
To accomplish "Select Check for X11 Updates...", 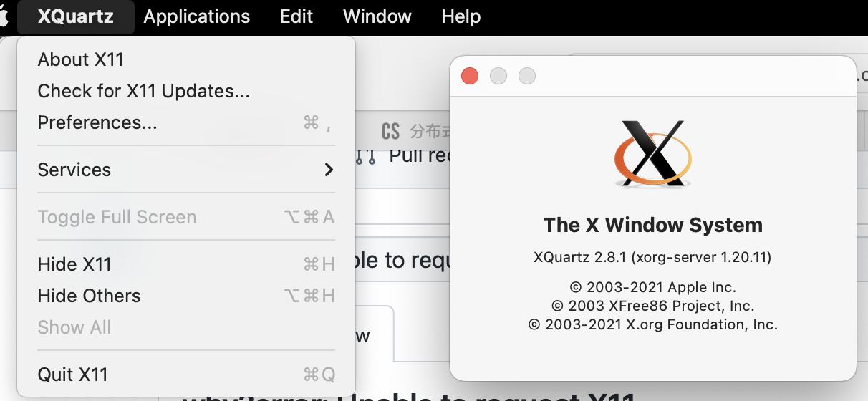I will [186, 91].
